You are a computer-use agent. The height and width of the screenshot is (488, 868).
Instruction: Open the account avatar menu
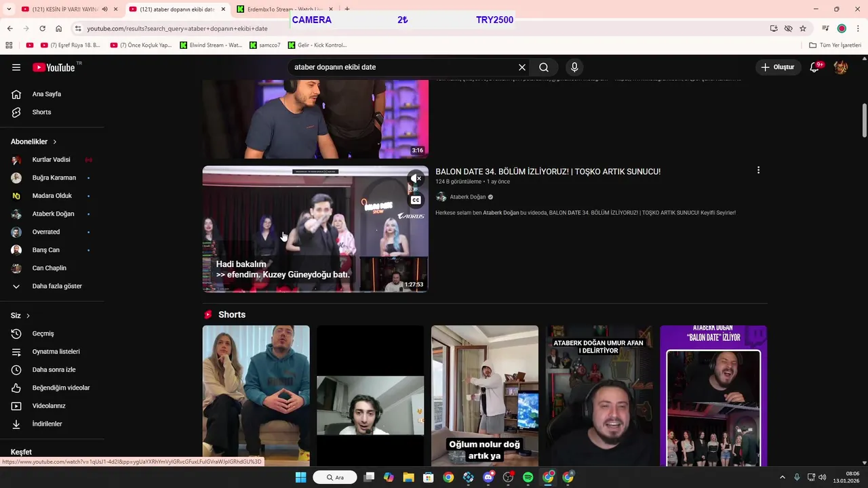pyautogui.click(x=841, y=67)
